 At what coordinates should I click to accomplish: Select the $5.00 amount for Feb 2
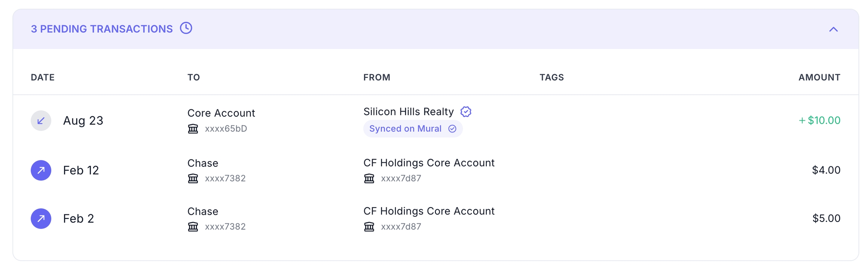click(x=826, y=219)
